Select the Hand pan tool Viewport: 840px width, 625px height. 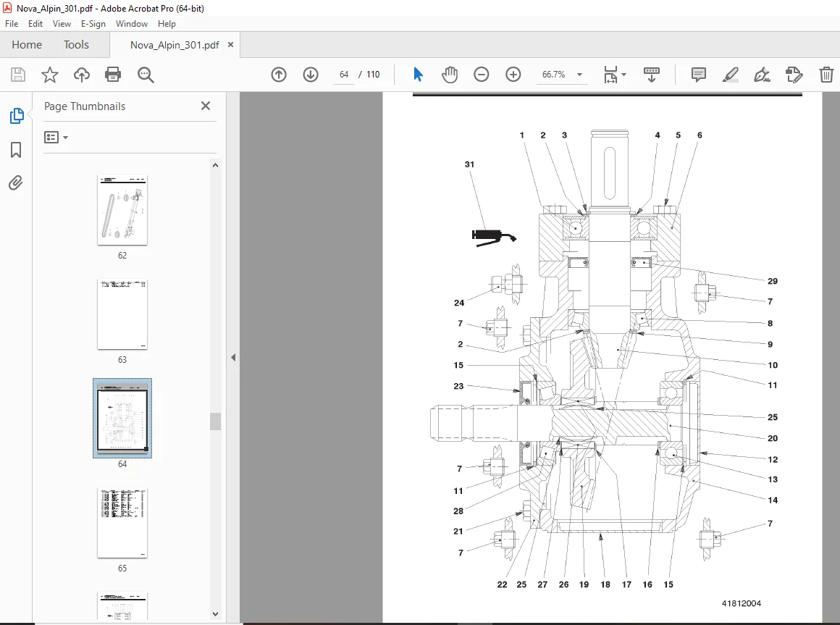(450, 75)
